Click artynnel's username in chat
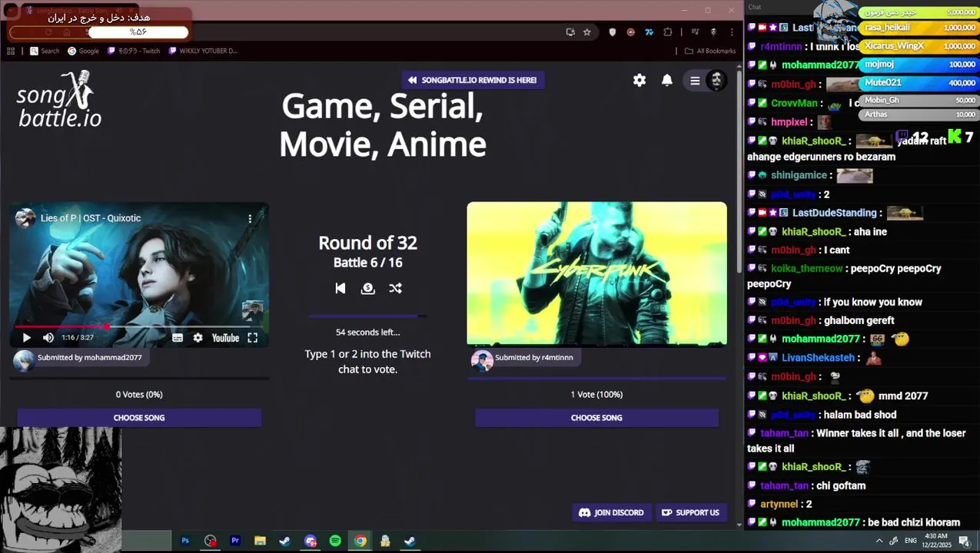 779,504
